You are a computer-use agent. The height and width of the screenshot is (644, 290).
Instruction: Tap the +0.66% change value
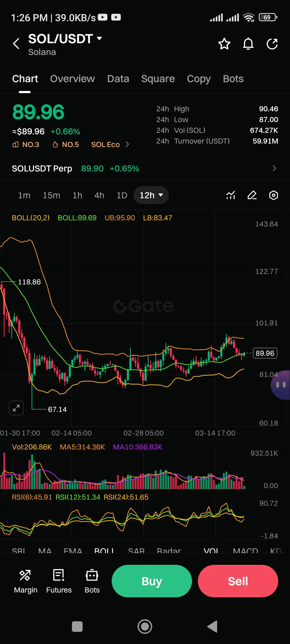click(x=66, y=131)
